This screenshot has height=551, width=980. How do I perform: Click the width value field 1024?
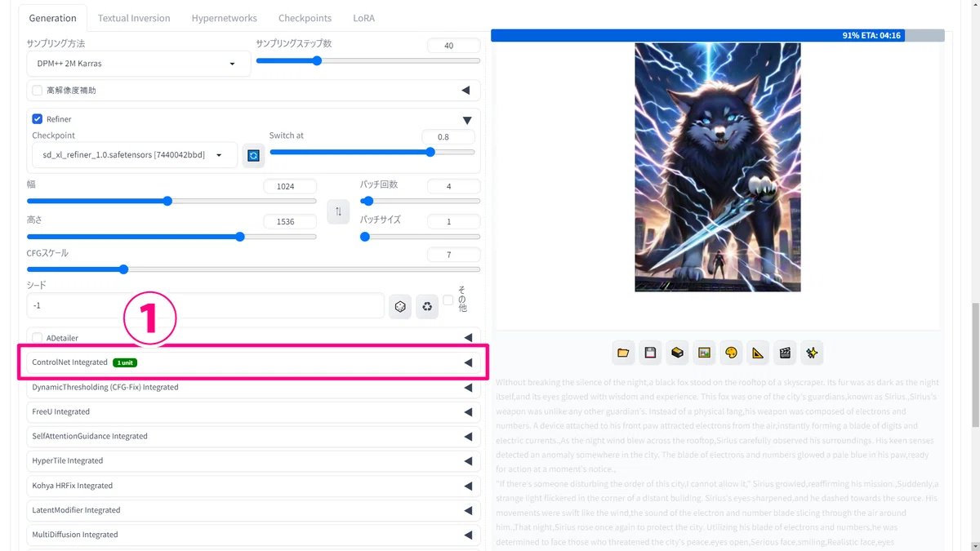coord(290,186)
